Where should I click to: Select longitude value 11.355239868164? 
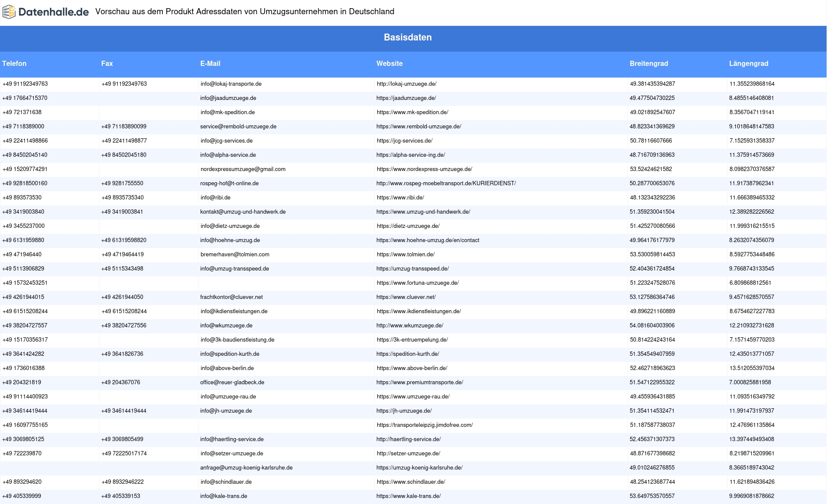click(x=752, y=84)
